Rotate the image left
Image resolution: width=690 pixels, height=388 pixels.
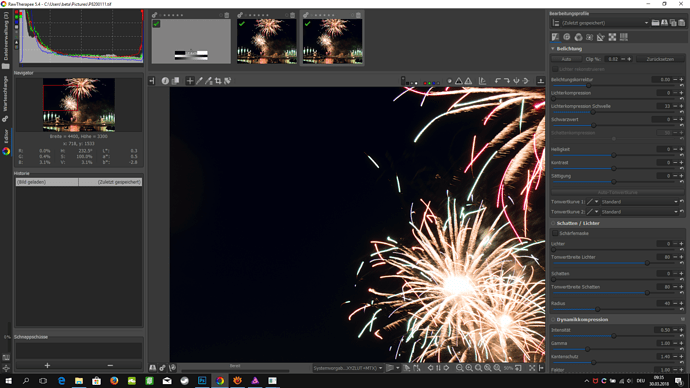(497, 81)
